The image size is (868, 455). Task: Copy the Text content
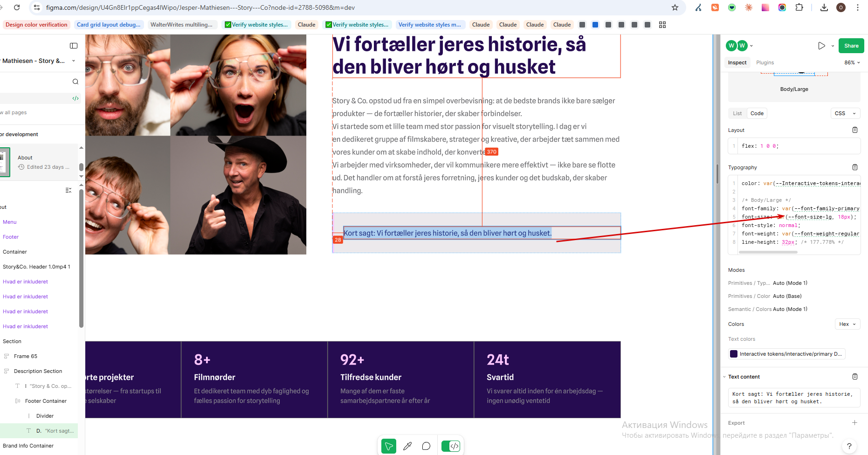coord(855,377)
